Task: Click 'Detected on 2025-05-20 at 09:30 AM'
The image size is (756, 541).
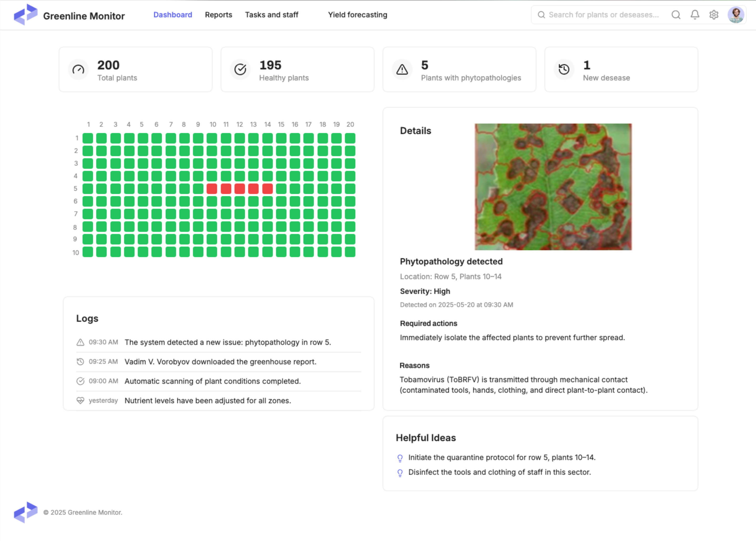Action: tap(456, 304)
